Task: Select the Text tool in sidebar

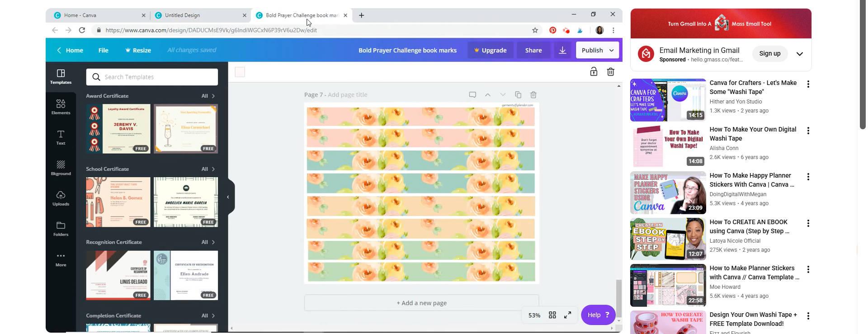Action: tap(61, 137)
